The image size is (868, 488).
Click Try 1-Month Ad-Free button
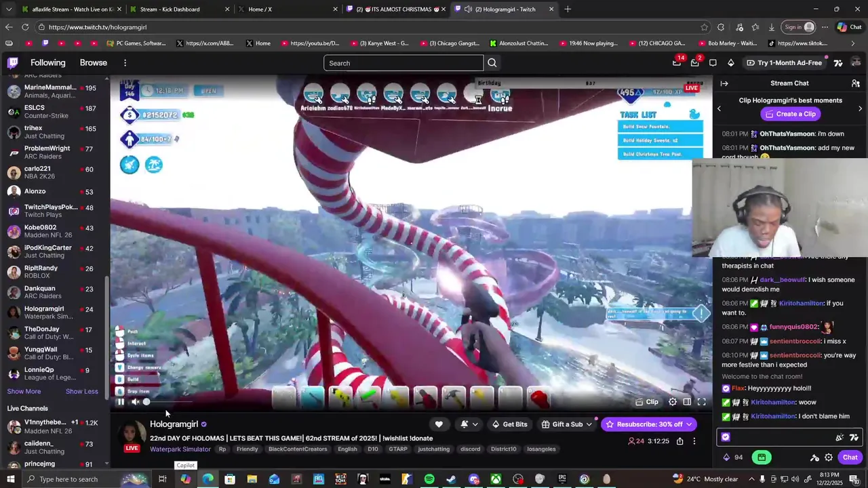tap(784, 63)
